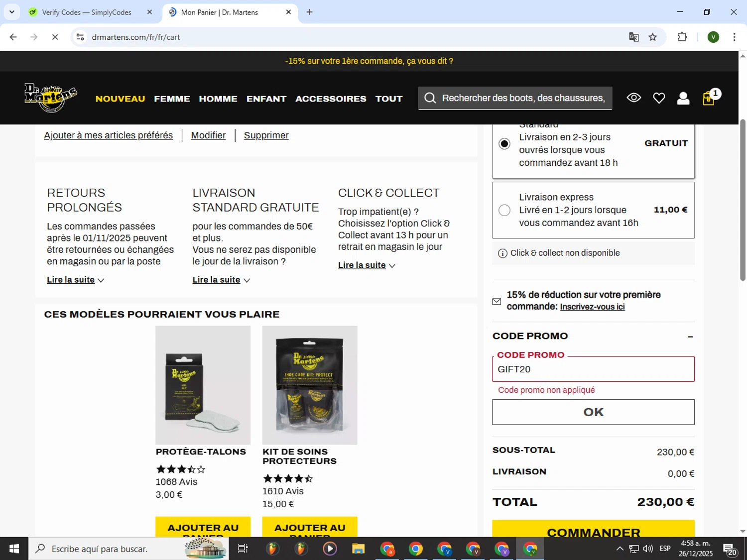Image resolution: width=747 pixels, height=560 pixels.
Task: Show hidden system tray icons
Action: [620, 549]
